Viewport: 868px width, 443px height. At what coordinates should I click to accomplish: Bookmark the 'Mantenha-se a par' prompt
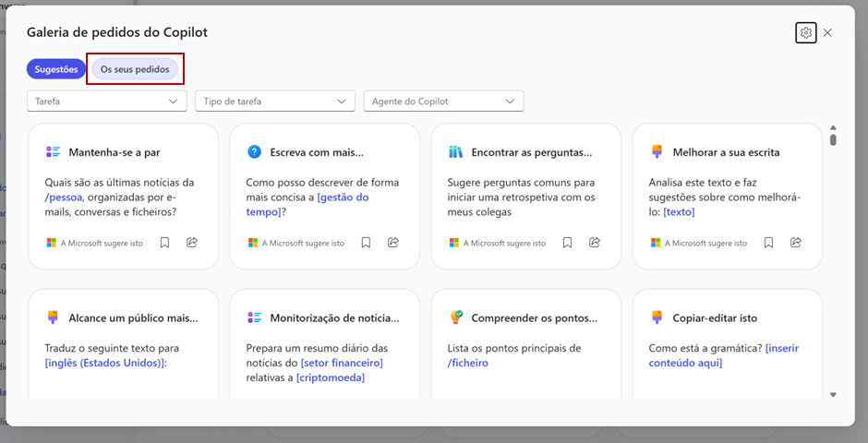point(164,243)
